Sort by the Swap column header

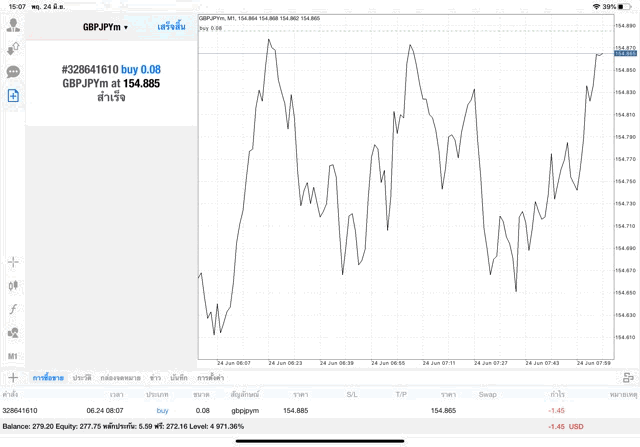(487, 394)
